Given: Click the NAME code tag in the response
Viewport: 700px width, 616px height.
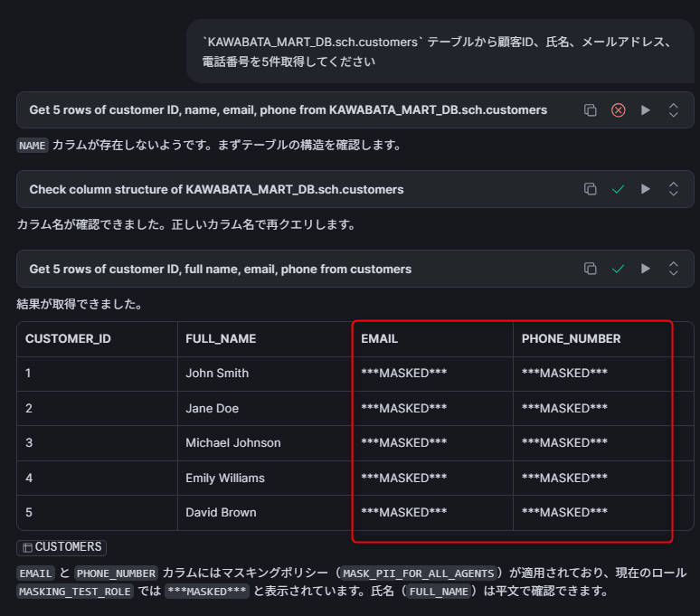Looking at the screenshot, I should [x=33, y=146].
